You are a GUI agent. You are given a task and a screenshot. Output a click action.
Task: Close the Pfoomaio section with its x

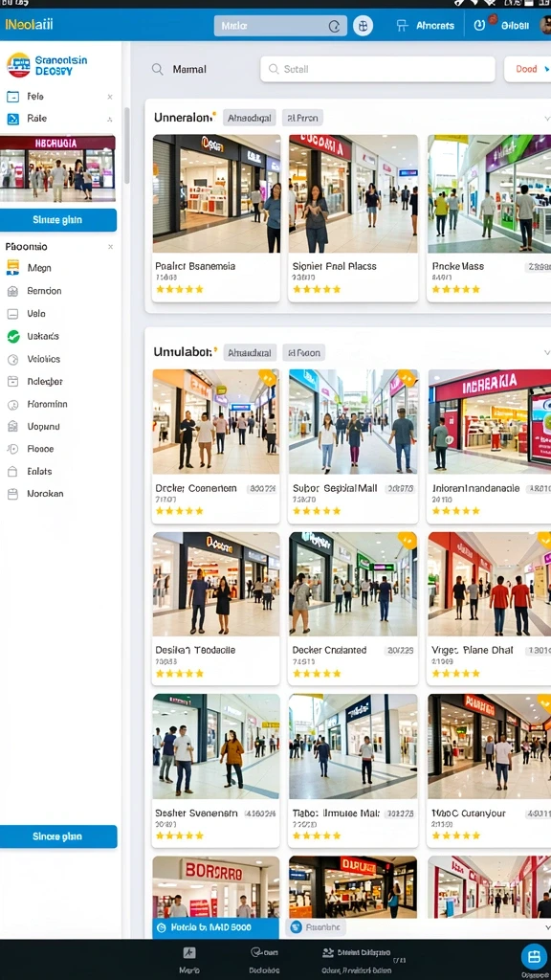[x=111, y=247]
